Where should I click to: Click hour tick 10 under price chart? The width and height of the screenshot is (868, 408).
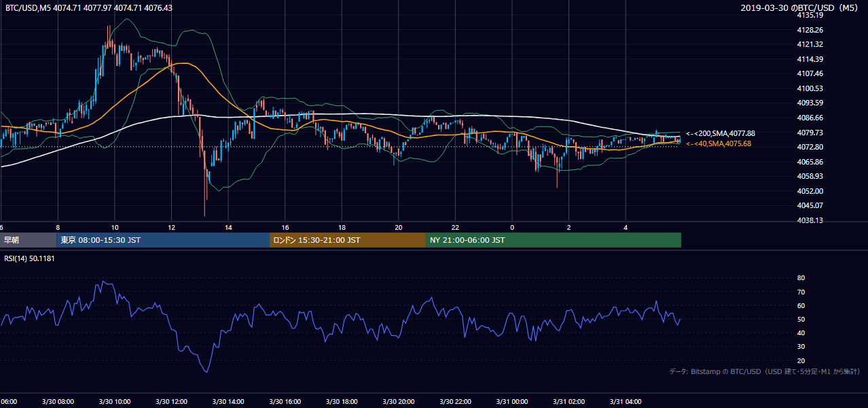click(x=115, y=228)
